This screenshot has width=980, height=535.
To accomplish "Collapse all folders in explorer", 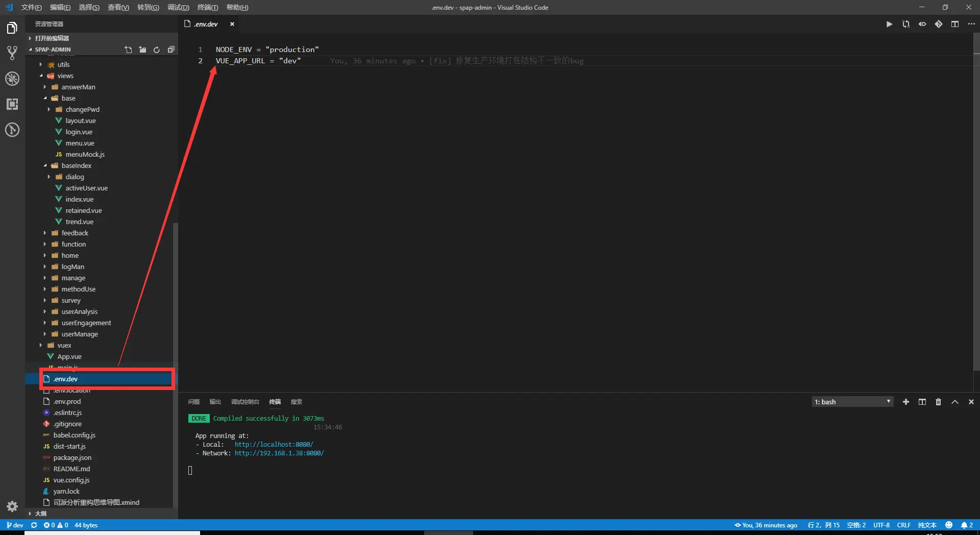I will pos(171,50).
